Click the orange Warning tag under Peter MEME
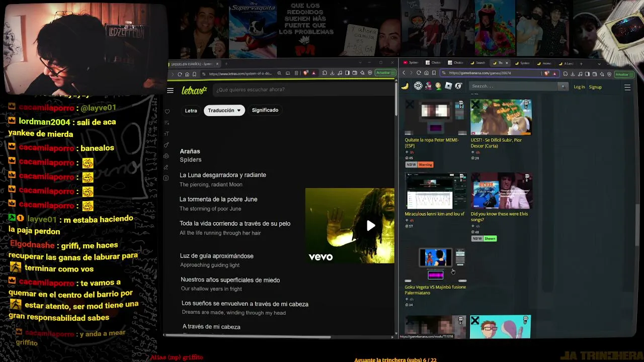Screen dimensions: 644x362 coord(425,165)
